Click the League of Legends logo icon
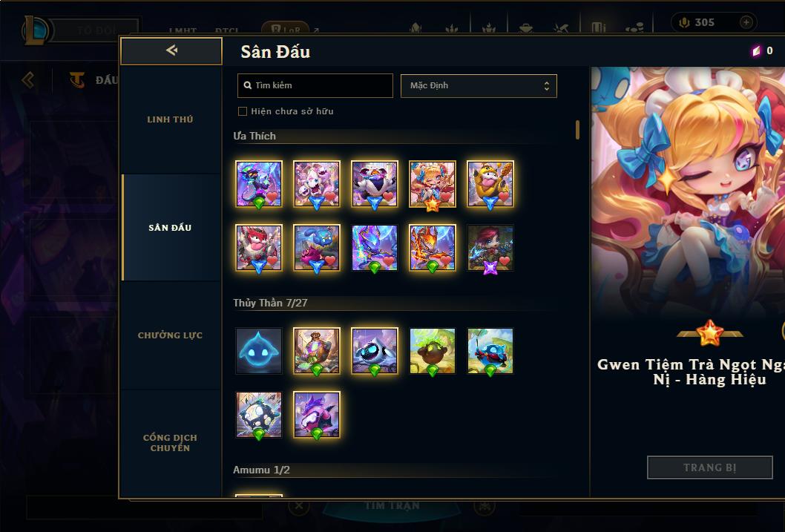The width and height of the screenshot is (785, 532). pyautogui.click(x=36, y=30)
